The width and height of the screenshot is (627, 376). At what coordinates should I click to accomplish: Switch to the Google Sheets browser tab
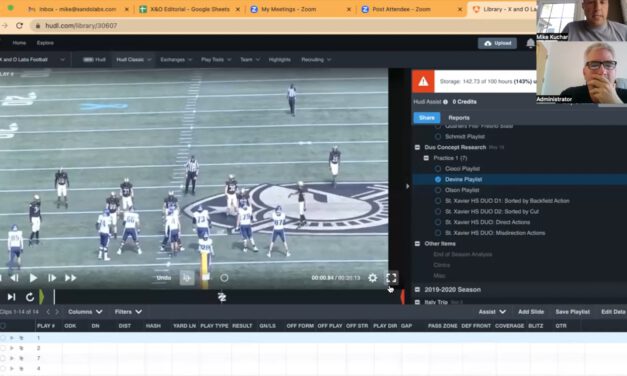click(190, 9)
